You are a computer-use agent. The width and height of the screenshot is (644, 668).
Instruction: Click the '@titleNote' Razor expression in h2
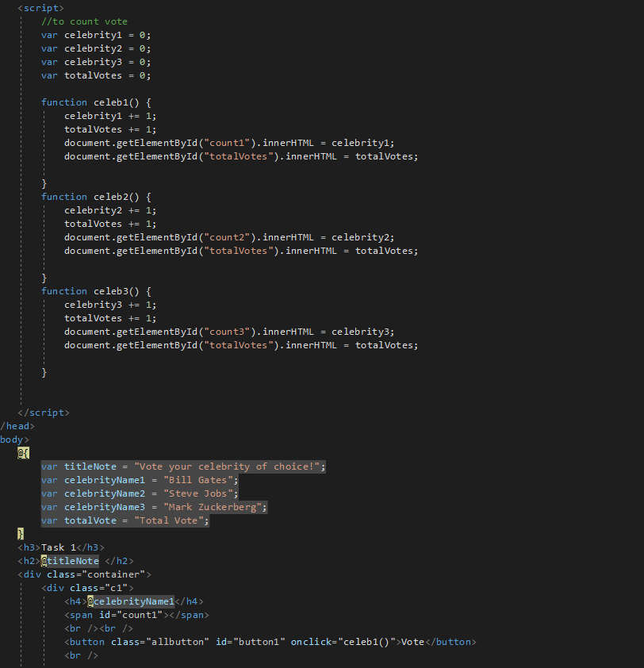coord(70,561)
